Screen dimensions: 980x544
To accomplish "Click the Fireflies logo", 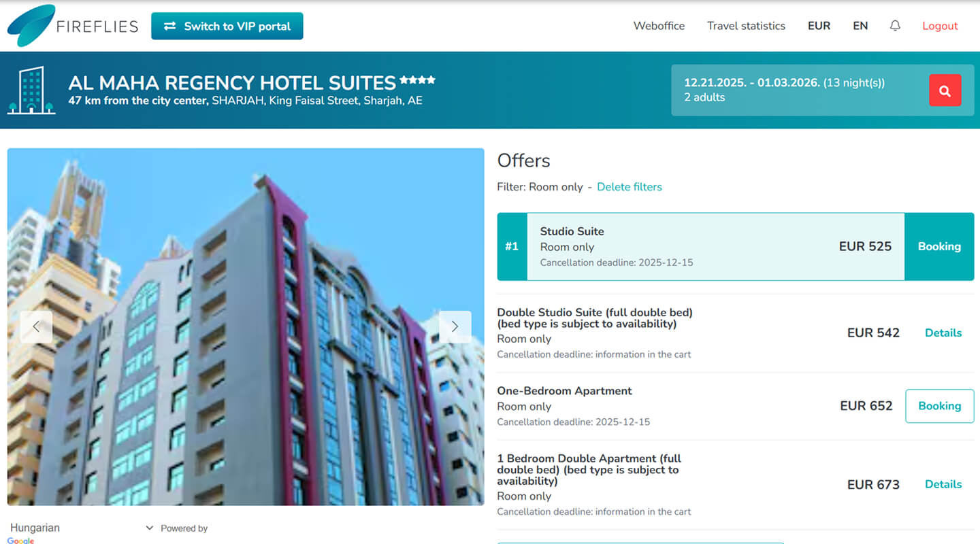I will click(72, 26).
